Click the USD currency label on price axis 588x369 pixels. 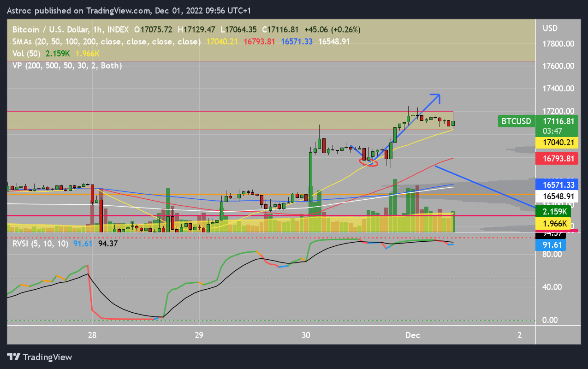(x=550, y=28)
